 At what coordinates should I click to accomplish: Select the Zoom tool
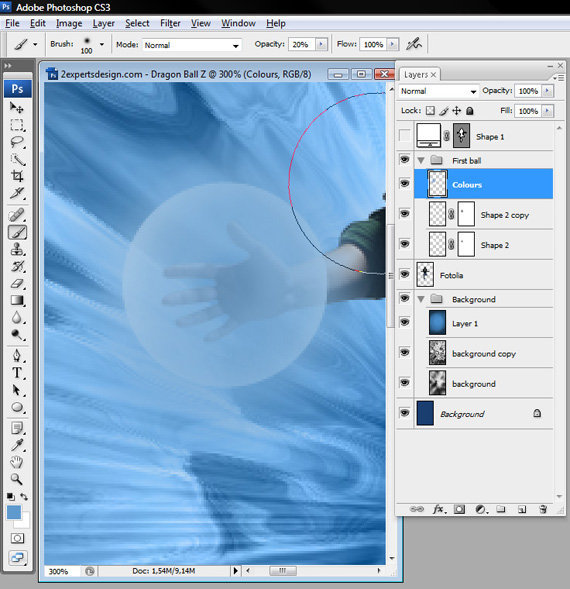17,479
